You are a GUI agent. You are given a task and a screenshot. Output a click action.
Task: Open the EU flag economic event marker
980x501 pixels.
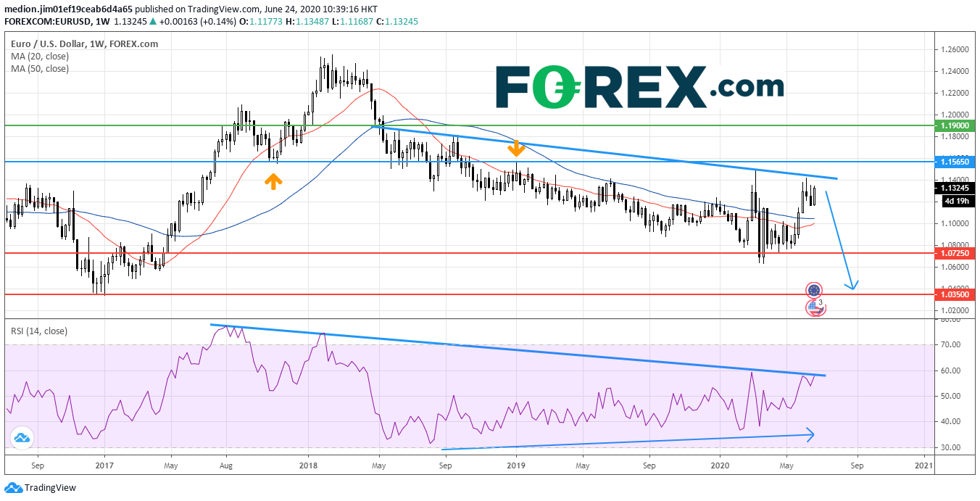814,291
